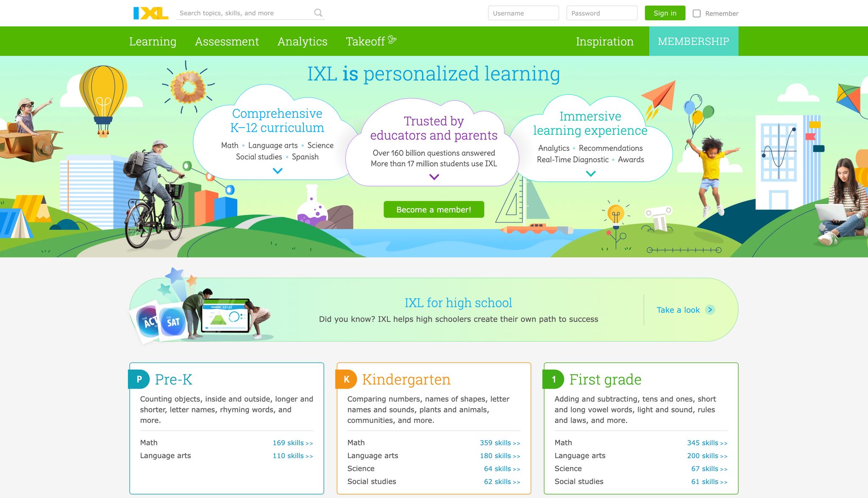Click the First grade '1' badge
The height and width of the screenshot is (498, 868).
tap(554, 379)
